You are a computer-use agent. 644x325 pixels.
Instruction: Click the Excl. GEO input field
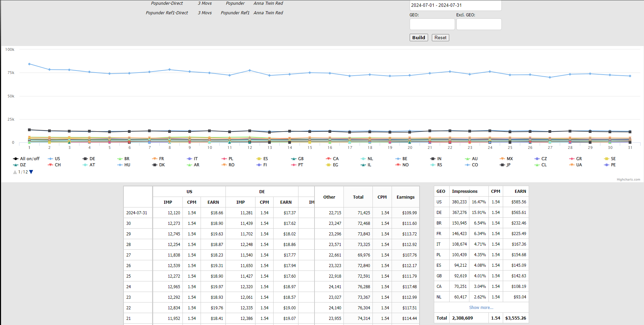point(479,24)
